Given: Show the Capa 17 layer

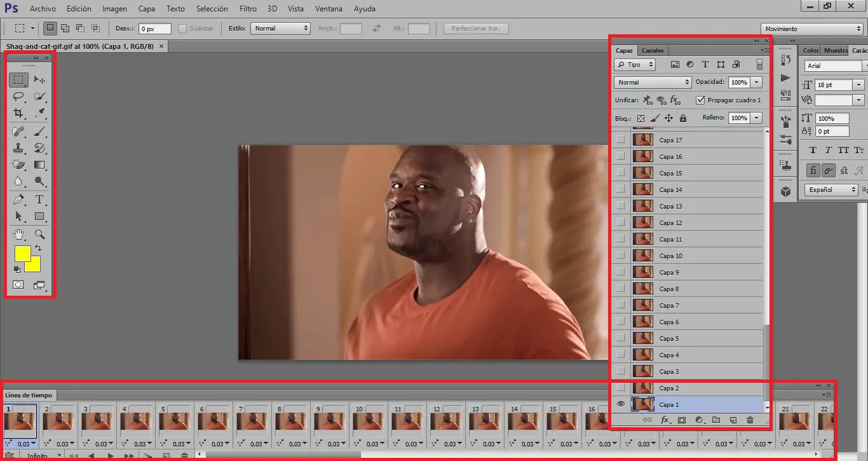Looking at the screenshot, I should tap(621, 140).
